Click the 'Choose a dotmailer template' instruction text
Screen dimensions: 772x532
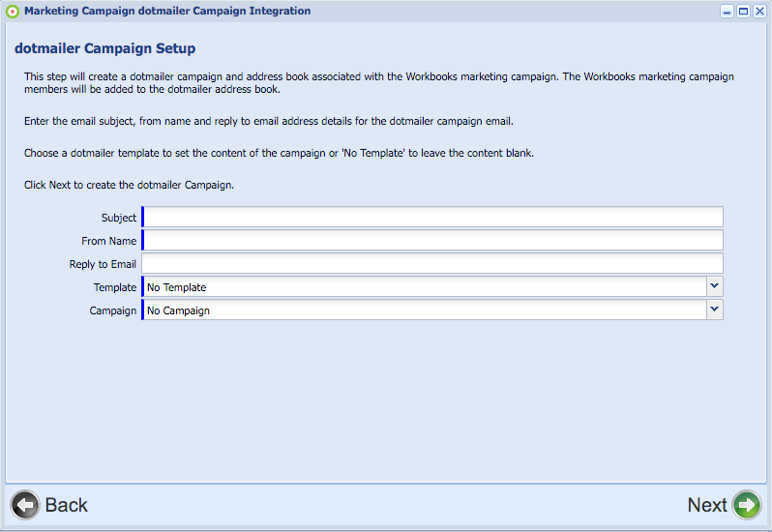[x=279, y=153]
